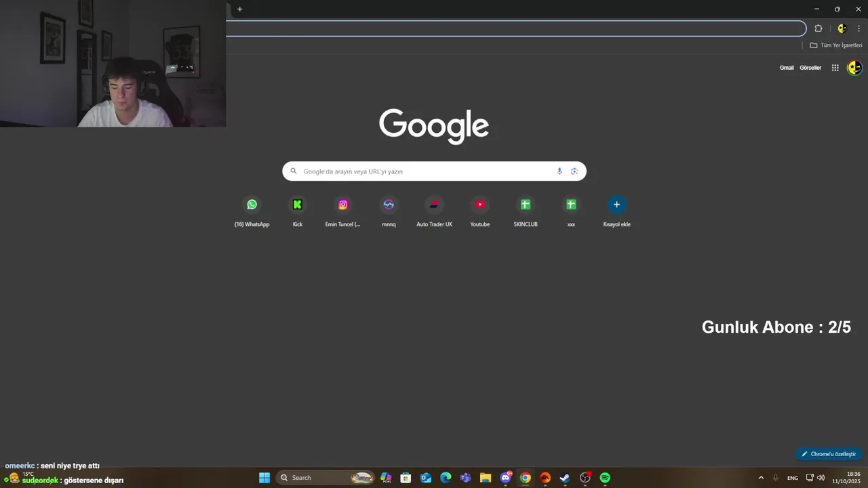The height and width of the screenshot is (488, 868).
Task: Click the Gmail link
Action: (x=787, y=68)
